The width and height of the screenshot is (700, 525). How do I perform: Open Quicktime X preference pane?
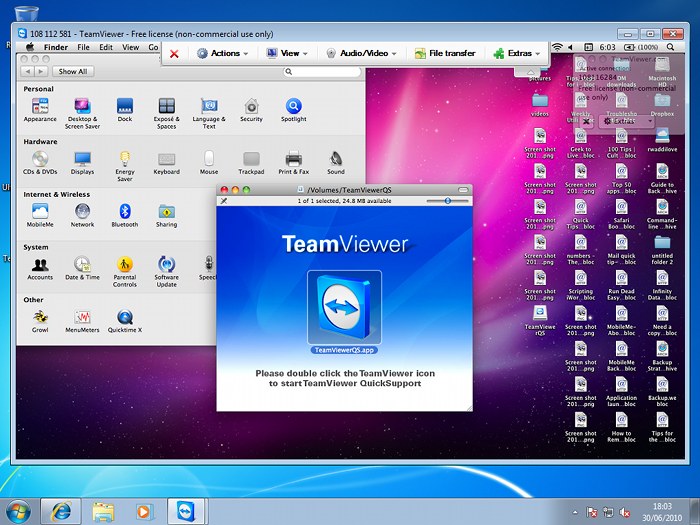click(x=125, y=321)
